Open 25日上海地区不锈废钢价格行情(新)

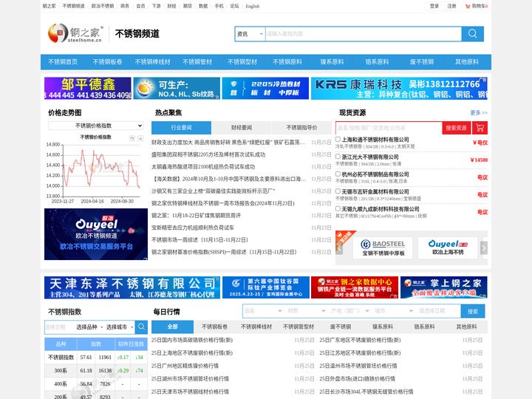click(x=192, y=353)
